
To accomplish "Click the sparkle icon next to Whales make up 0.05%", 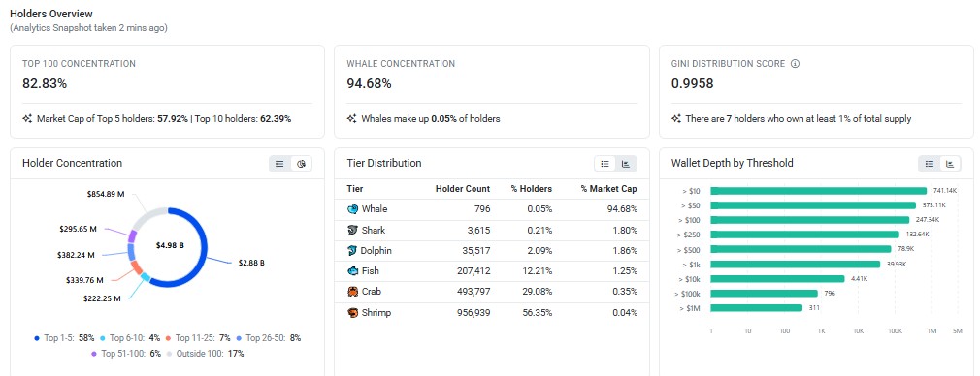I will point(352,118).
